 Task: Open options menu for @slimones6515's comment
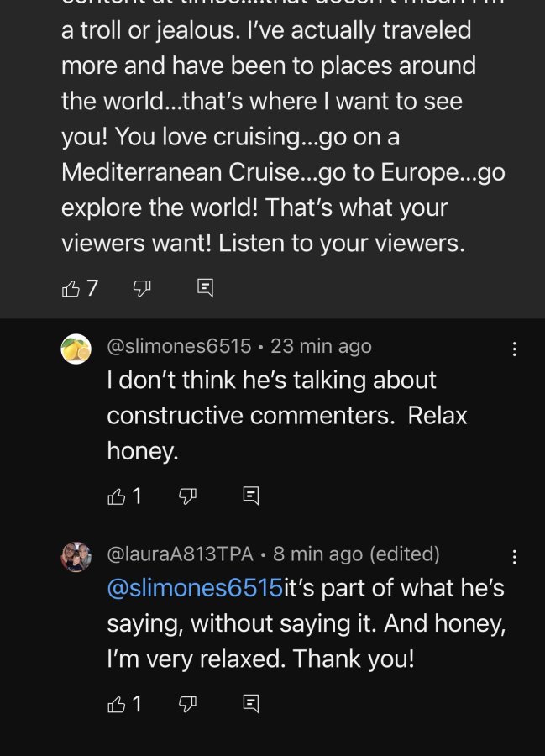[x=514, y=349]
